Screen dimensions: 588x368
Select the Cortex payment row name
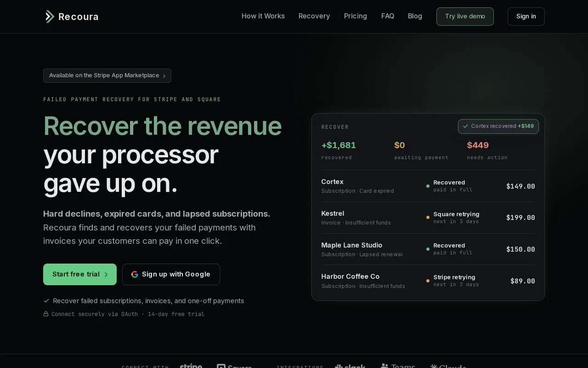pyautogui.click(x=332, y=182)
